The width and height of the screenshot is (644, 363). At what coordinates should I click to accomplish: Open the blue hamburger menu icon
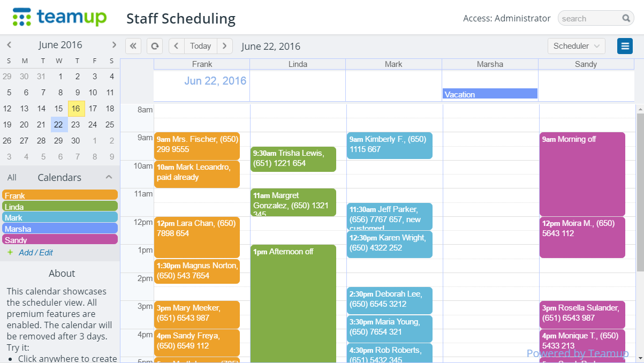point(625,46)
